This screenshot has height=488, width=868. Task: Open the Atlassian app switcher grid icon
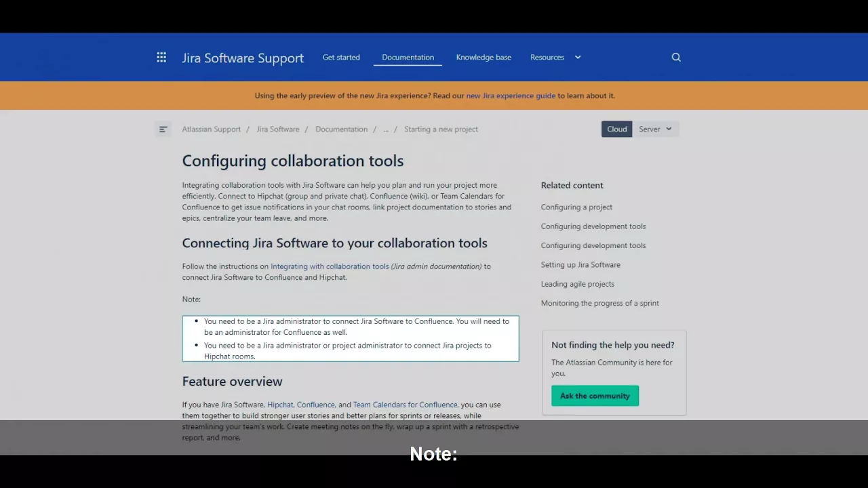161,58
